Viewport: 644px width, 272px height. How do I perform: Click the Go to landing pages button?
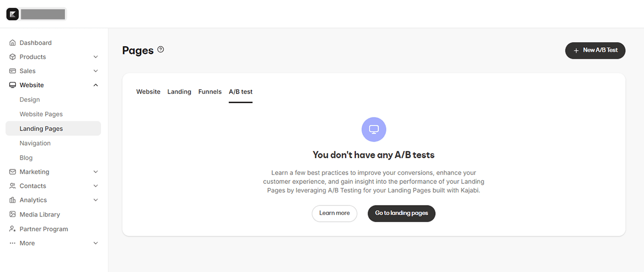401,213
